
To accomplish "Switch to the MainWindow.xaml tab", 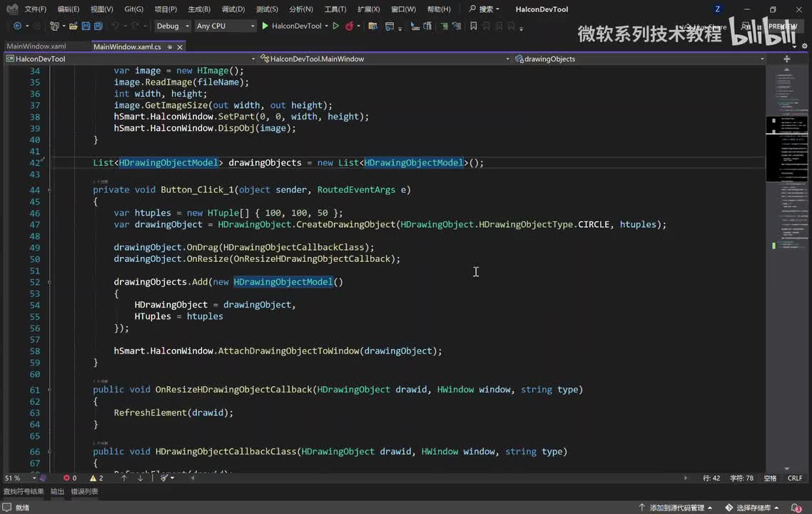I will pos(36,46).
